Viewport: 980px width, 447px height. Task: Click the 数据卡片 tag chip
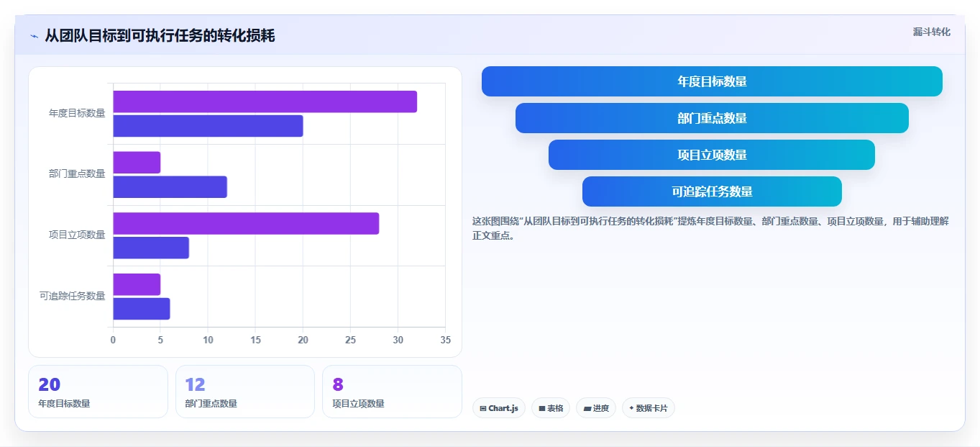649,408
